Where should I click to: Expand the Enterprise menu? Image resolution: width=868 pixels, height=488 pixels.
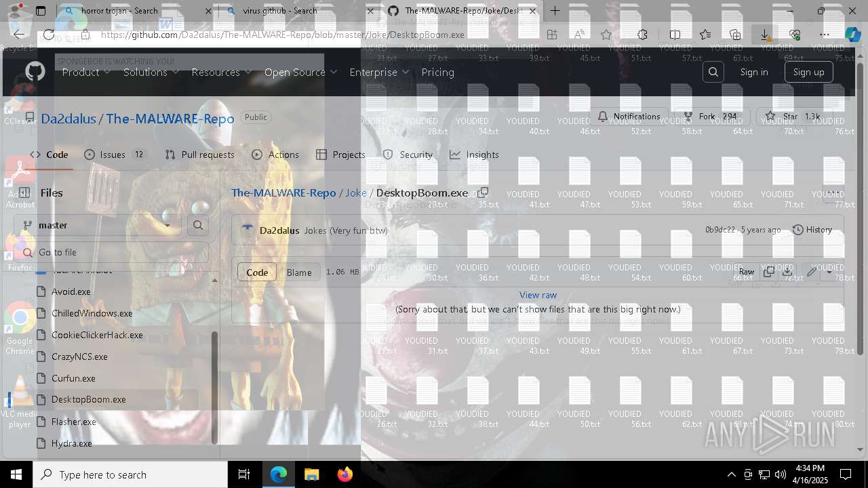tap(379, 72)
